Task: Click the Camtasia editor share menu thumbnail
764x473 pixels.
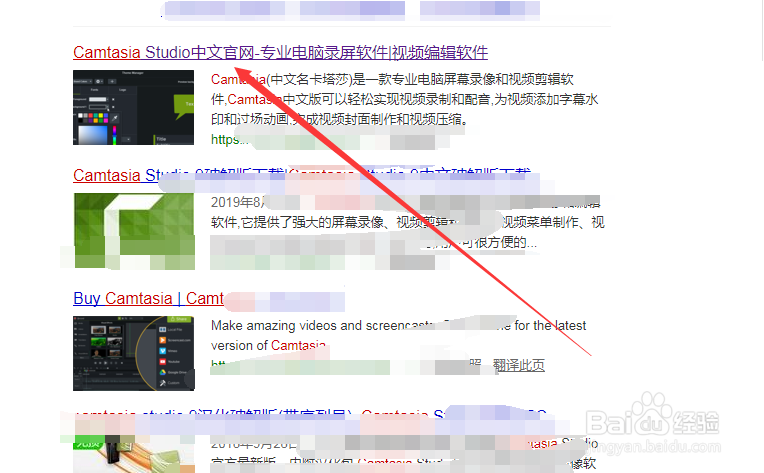Action: click(134, 353)
